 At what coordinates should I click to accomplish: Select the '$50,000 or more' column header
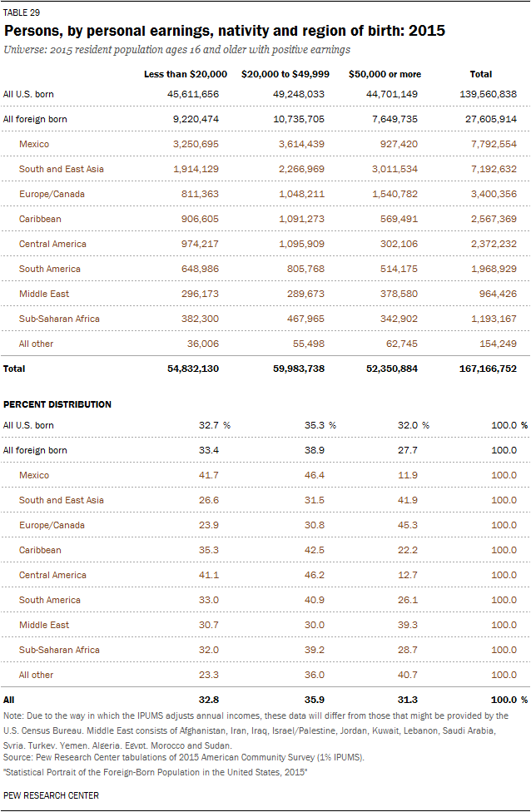(385, 74)
